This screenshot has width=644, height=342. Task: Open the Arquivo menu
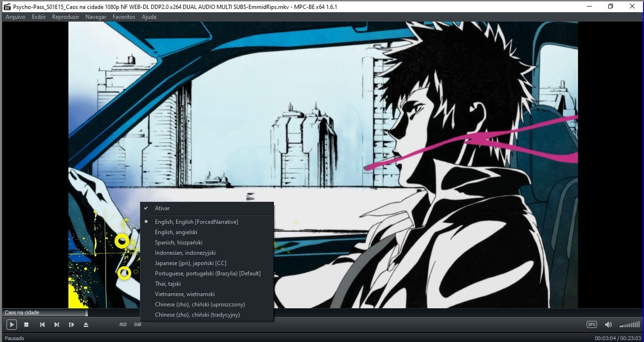16,17
